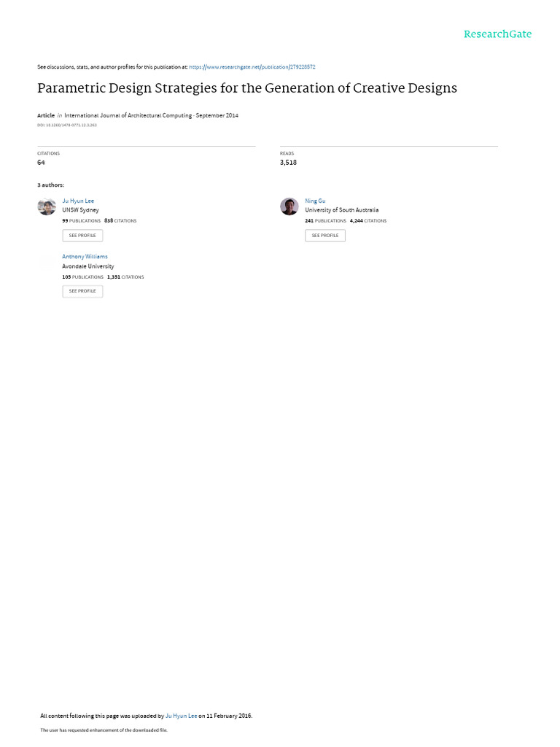Open Ning Gu's profile photo

pos(289,206)
